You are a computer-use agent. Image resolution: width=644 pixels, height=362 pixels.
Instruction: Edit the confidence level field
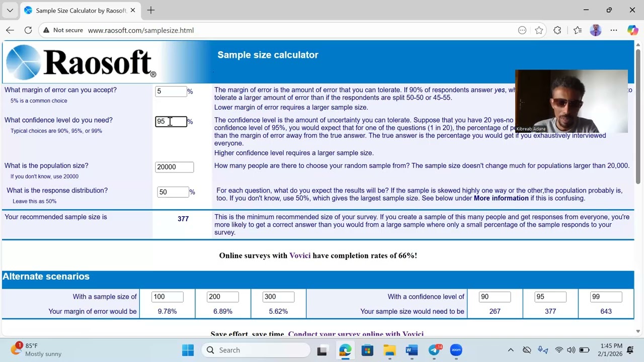(171, 121)
